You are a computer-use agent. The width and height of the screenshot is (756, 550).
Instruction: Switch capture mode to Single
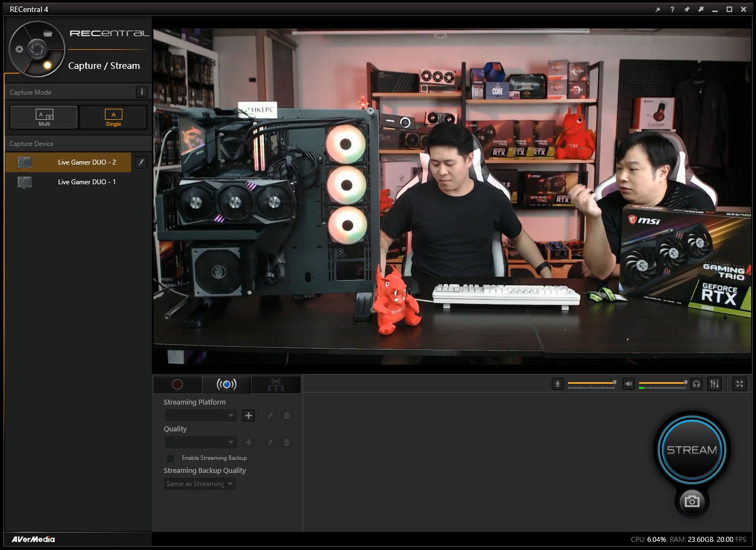(x=113, y=117)
